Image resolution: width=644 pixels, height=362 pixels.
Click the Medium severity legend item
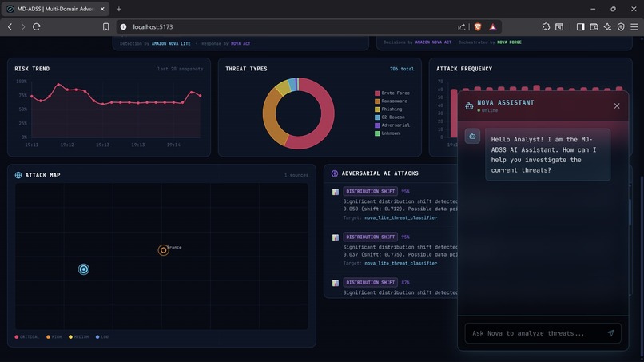pyautogui.click(x=78, y=337)
